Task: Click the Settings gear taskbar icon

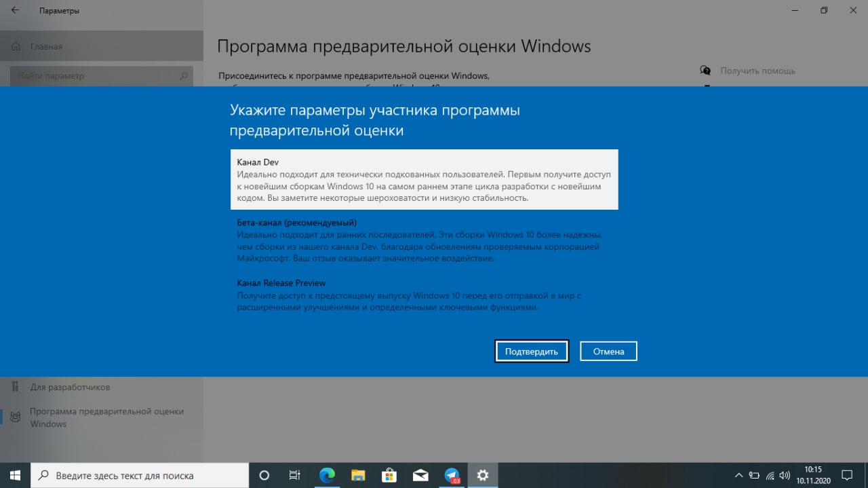Action: [483, 475]
